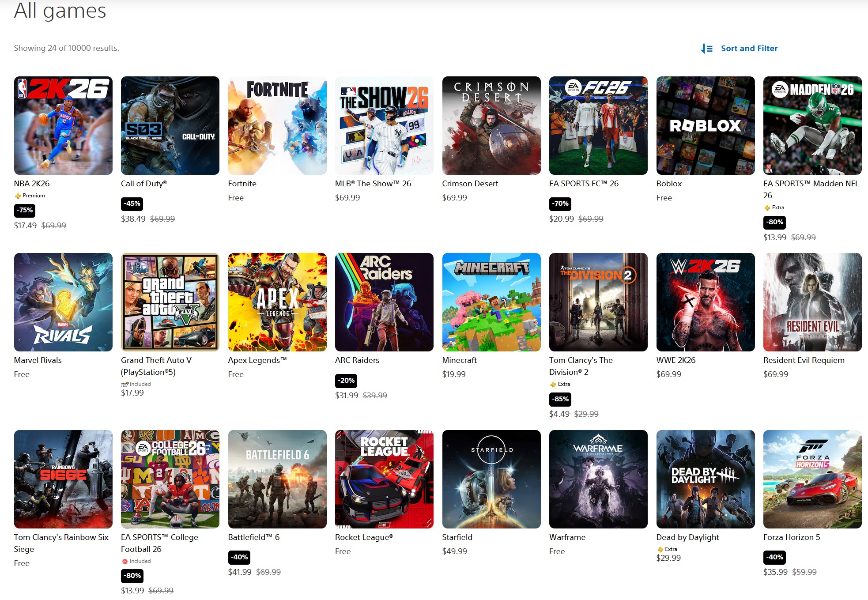Click the Grand Theft Auto V cover
This screenshot has height=600, width=868.
(170, 302)
